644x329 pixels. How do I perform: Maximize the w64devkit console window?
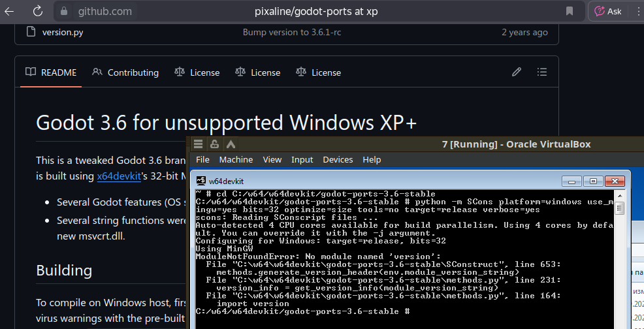tap(593, 181)
